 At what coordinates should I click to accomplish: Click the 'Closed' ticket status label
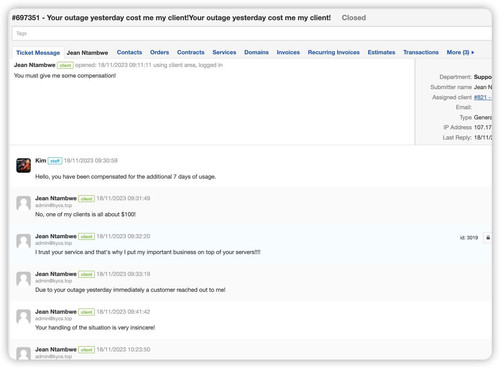pyautogui.click(x=354, y=18)
